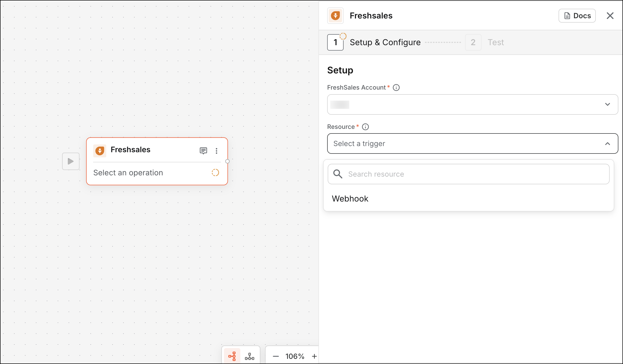Show info for Resource field
Image resolution: width=623 pixels, height=364 pixels.
point(365,127)
